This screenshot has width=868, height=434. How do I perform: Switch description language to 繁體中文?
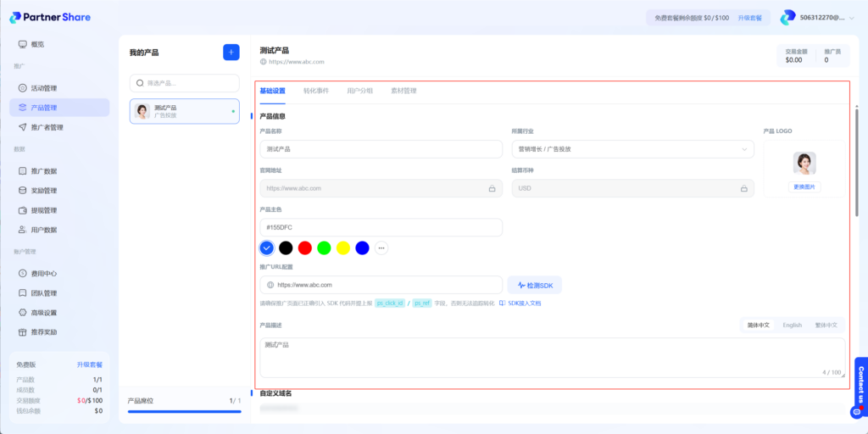826,325
